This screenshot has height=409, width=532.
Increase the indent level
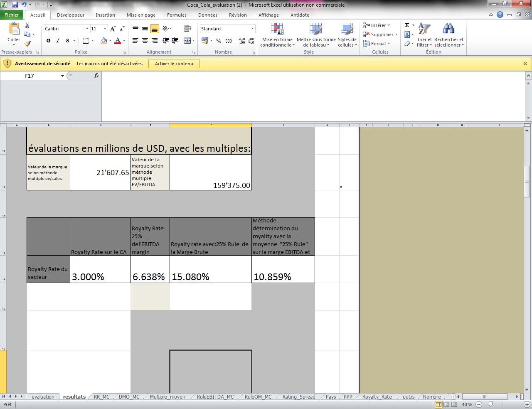point(175,41)
